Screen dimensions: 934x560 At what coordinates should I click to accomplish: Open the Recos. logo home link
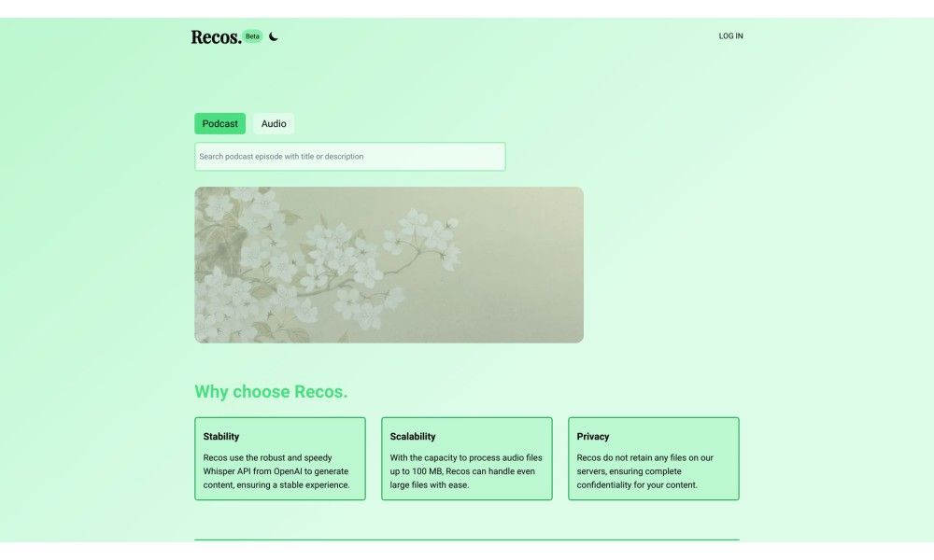217,37
